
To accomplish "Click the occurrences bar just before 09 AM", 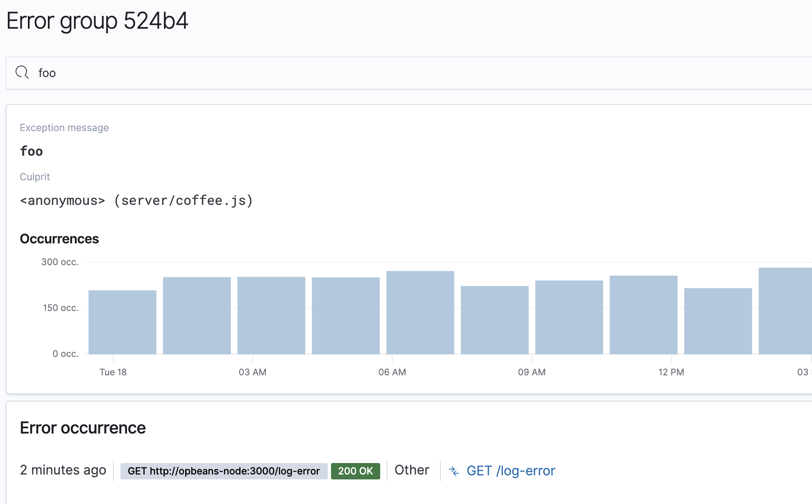I will [x=494, y=320].
